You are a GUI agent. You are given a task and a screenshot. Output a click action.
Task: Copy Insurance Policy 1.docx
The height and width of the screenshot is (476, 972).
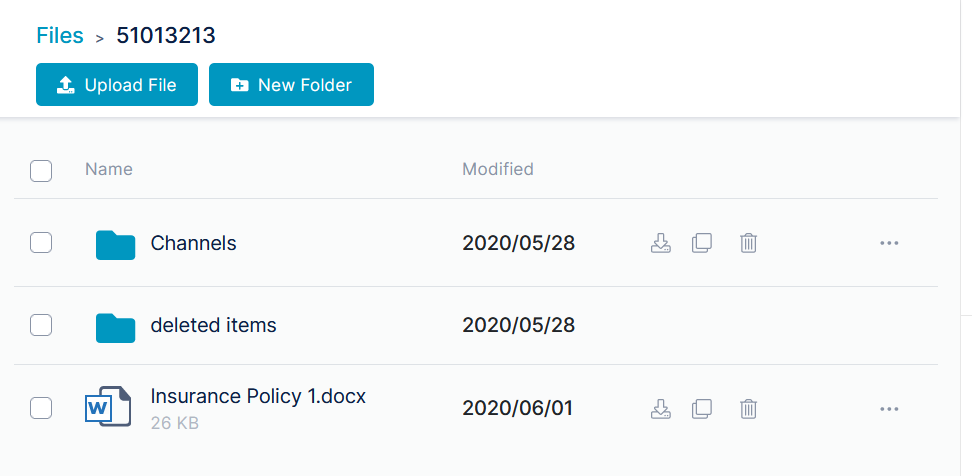point(702,408)
